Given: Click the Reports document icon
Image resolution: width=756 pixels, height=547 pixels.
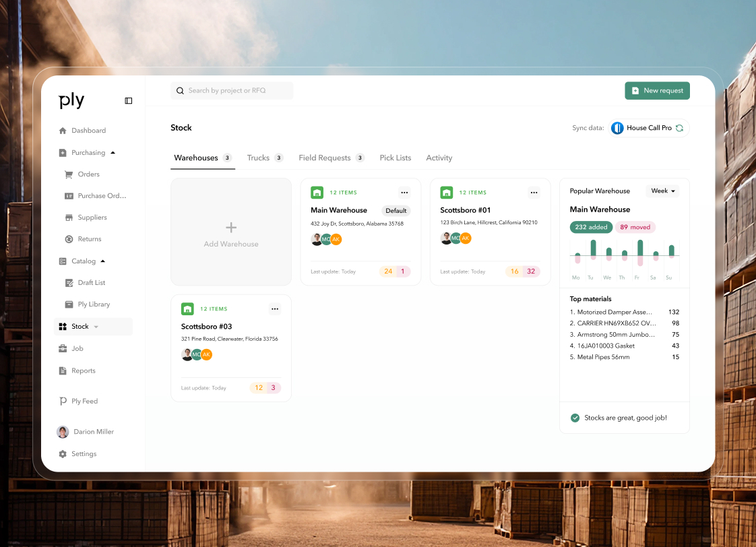Looking at the screenshot, I should point(63,371).
